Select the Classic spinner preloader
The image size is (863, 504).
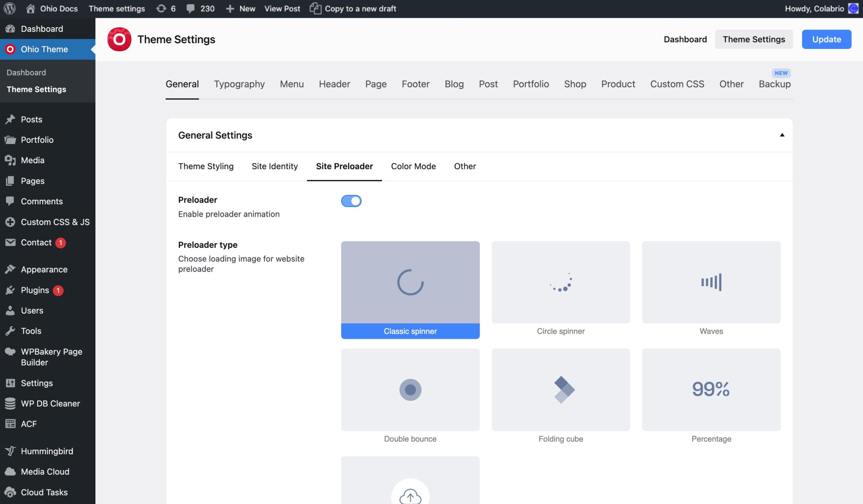[x=410, y=290]
